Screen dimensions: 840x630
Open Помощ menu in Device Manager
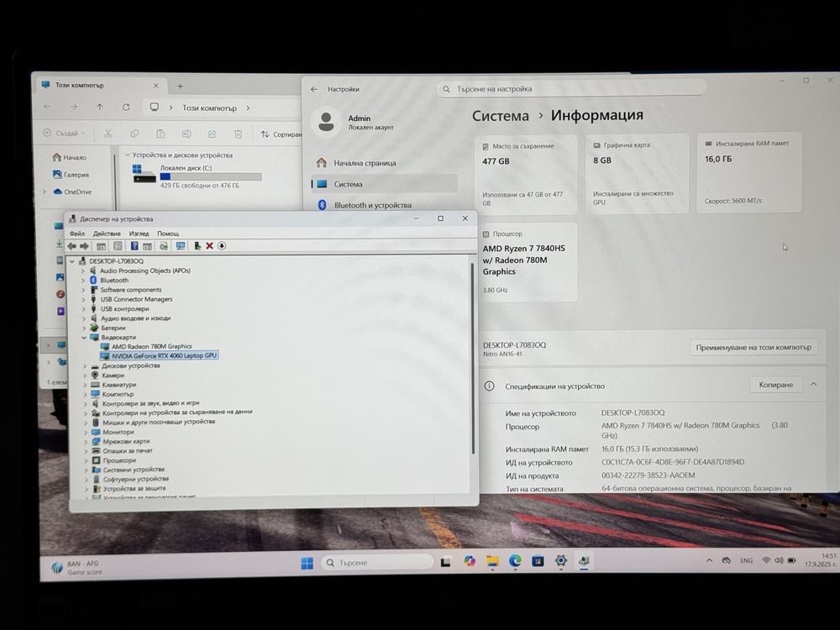(168, 234)
